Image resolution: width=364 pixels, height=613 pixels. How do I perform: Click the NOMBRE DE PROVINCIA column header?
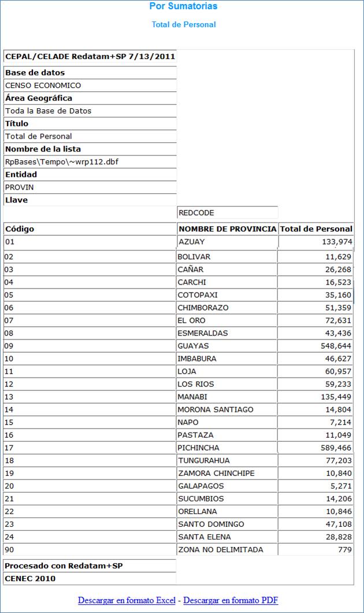pos(227,228)
